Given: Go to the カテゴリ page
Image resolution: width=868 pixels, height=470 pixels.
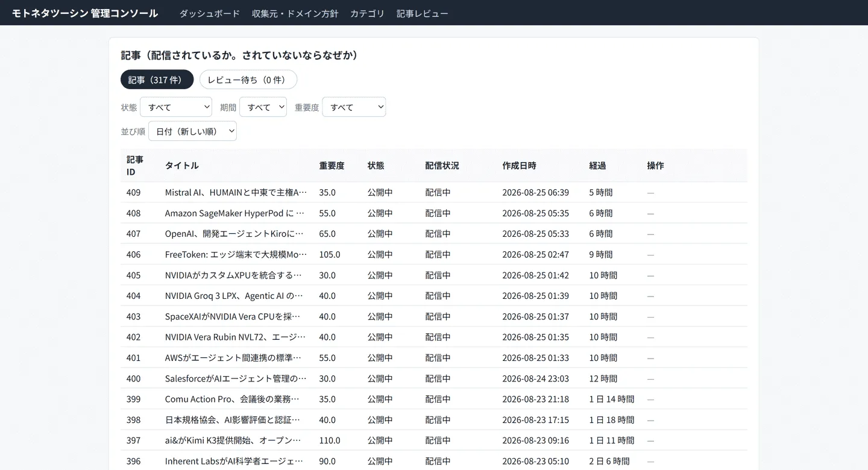Looking at the screenshot, I should (367, 13).
